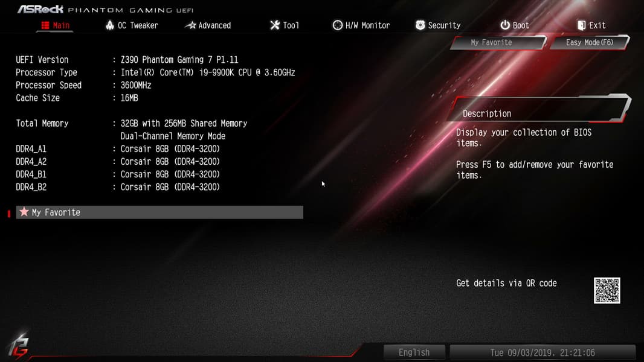Screen dimensions: 644x362
Task: Click the Cache Size label
Action: coord(37,98)
